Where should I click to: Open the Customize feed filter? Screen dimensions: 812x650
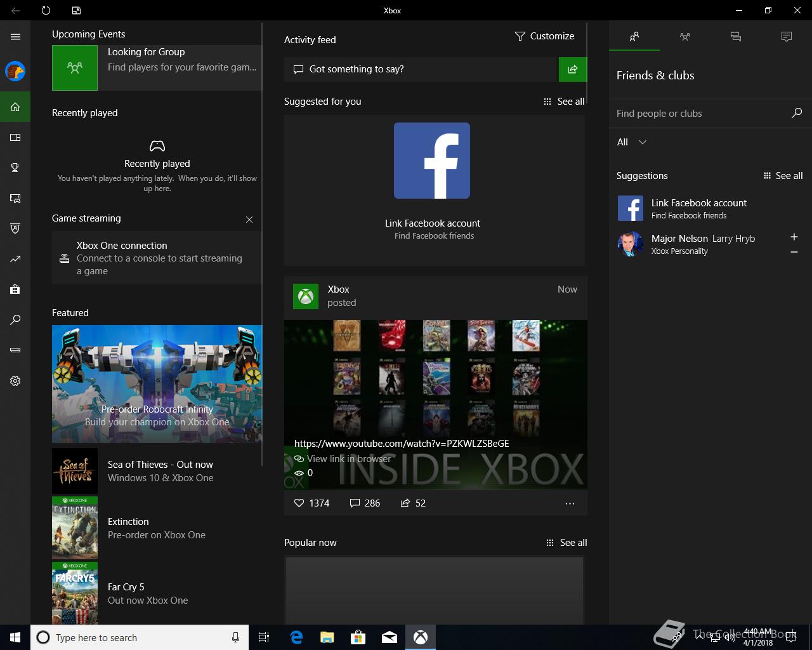point(544,36)
